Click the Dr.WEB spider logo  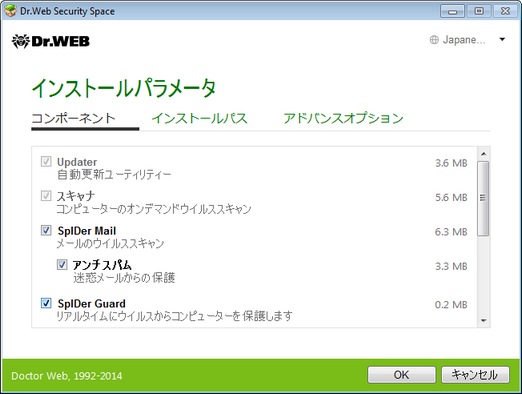51,41
